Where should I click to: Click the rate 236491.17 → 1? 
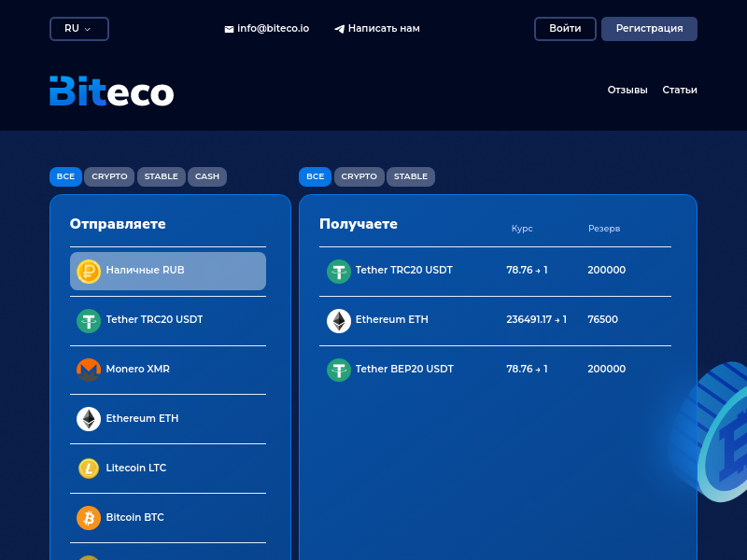(x=536, y=319)
